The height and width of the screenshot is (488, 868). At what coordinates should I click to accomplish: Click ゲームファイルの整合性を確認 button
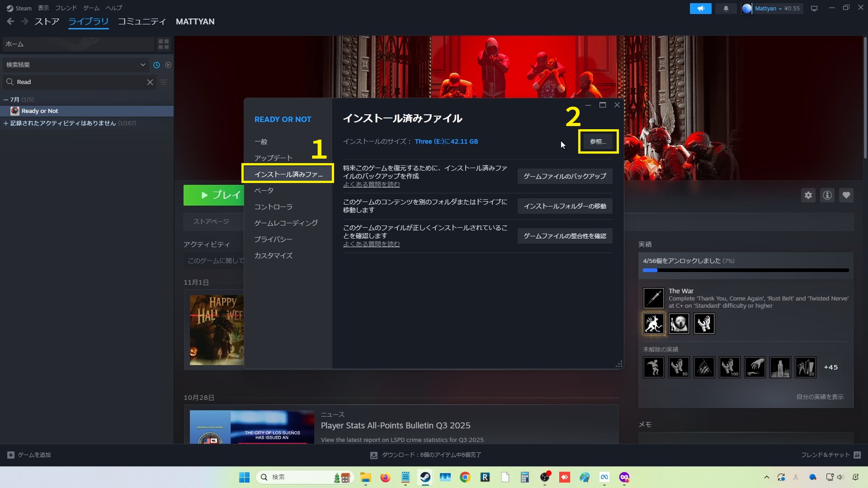565,236
